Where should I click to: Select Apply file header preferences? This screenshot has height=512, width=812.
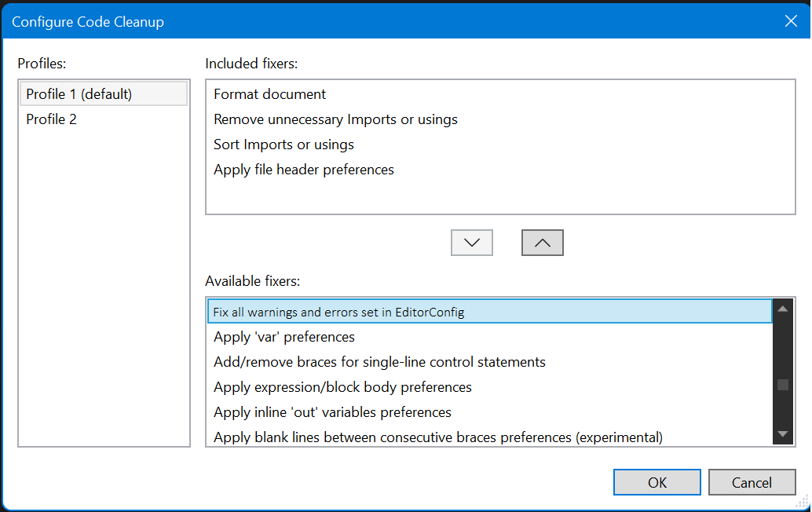[304, 170]
